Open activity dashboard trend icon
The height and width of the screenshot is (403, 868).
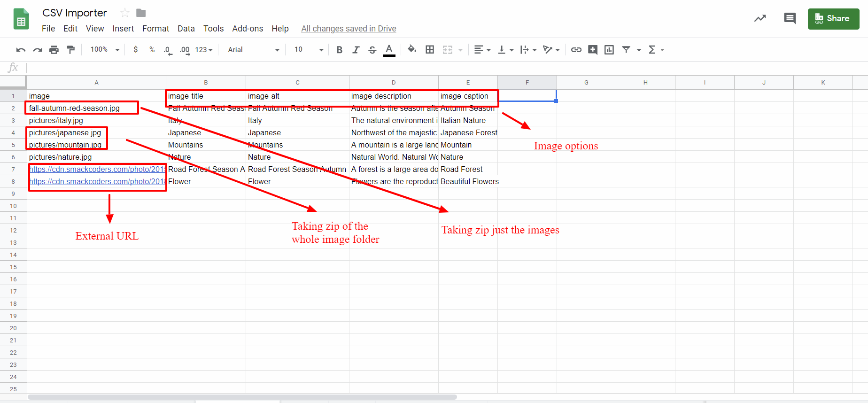[760, 18]
